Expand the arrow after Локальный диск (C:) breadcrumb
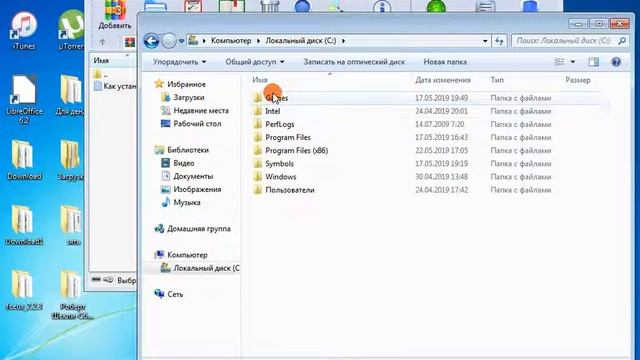The height and width of the screenshot is (360, 640). click(x=343, y=41)
